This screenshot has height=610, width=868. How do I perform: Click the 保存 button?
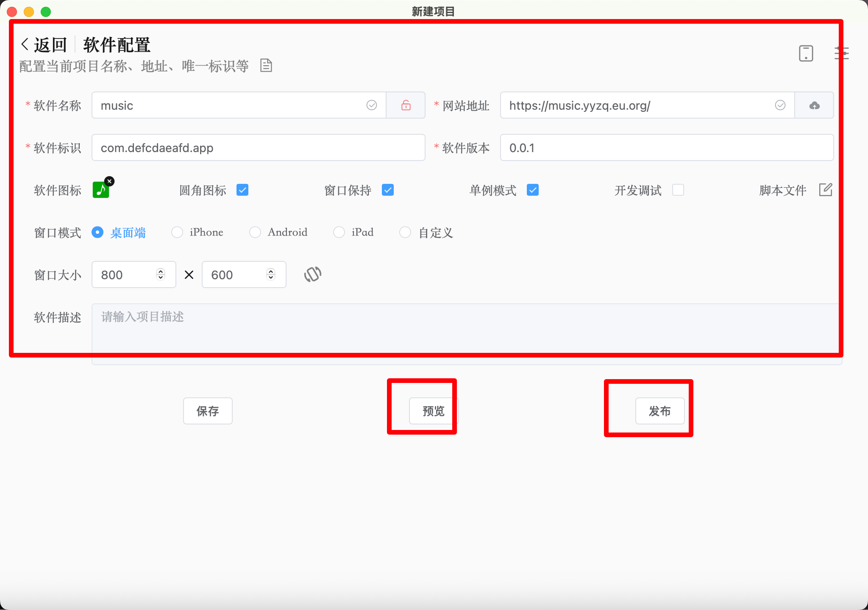pos(208,410)
